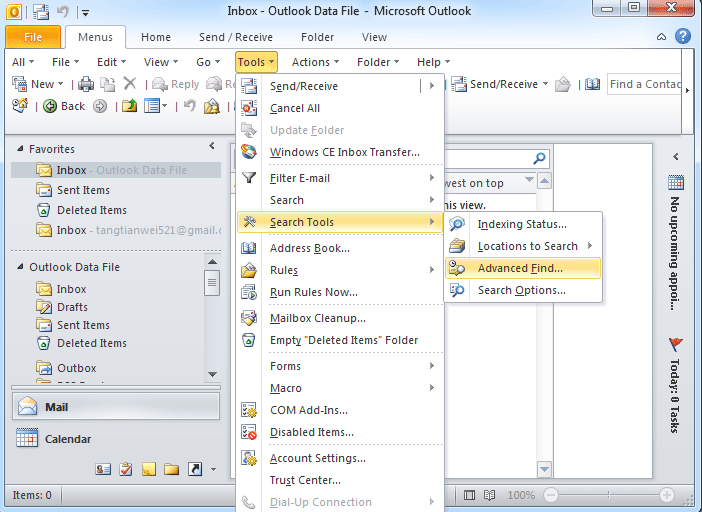702x512 pixels.
Task: Click the Normal view icon in status bar
Action: 469,495
